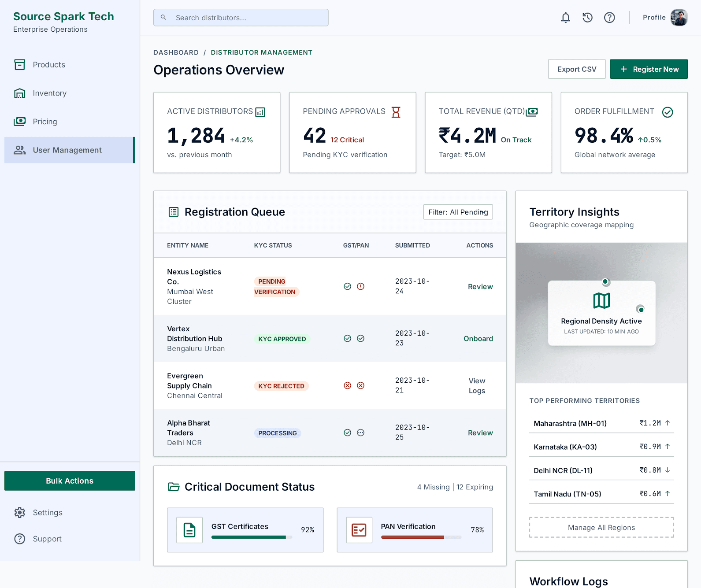This screenshot has height=588, width=701.
Task: Click the Inventory warehouse icon in sidebar
Action: pos(20,93)
